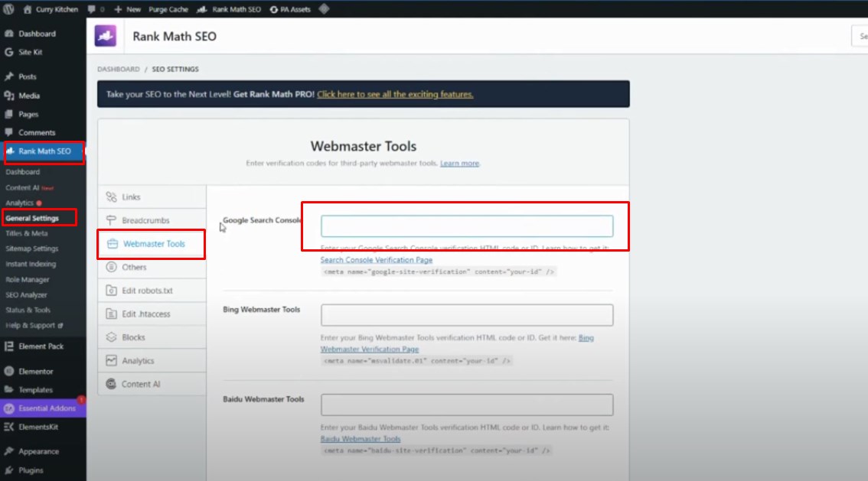The image size is (868, 481).
Task: Open Sitemap Settings submenu item
Action: [x=31, y=249]
